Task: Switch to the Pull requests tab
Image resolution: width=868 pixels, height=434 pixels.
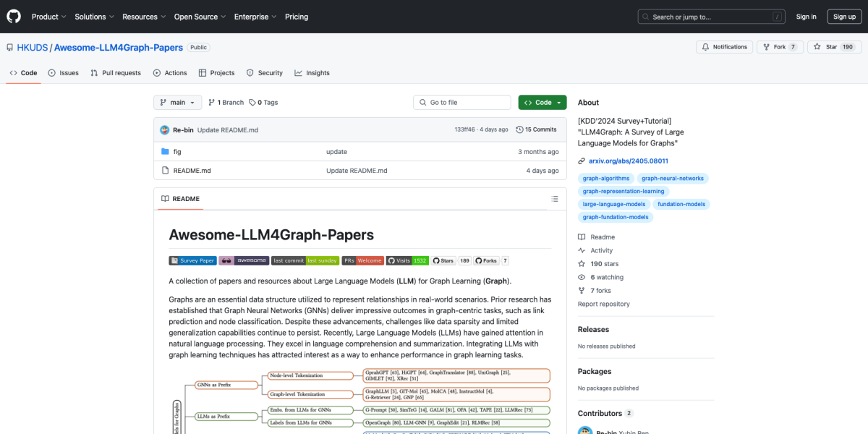Action: pyautogui.click(x=116, y=73)
